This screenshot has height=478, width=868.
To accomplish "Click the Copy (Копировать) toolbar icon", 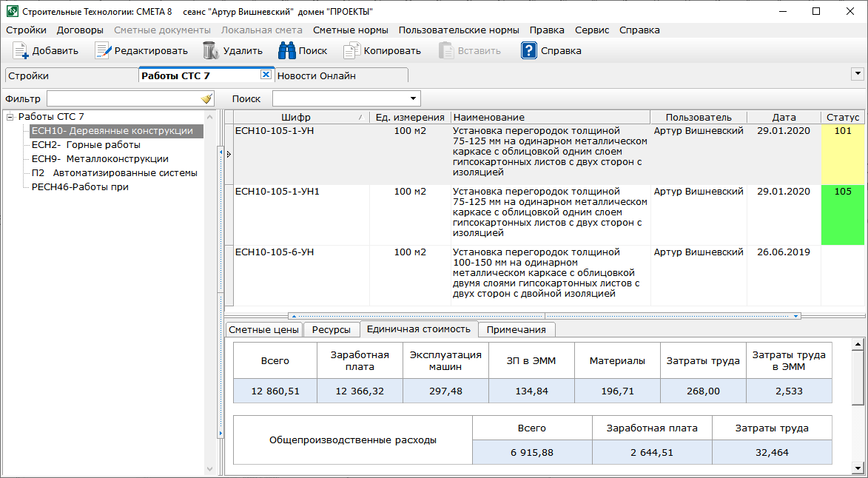I will (x=351, y=51).
